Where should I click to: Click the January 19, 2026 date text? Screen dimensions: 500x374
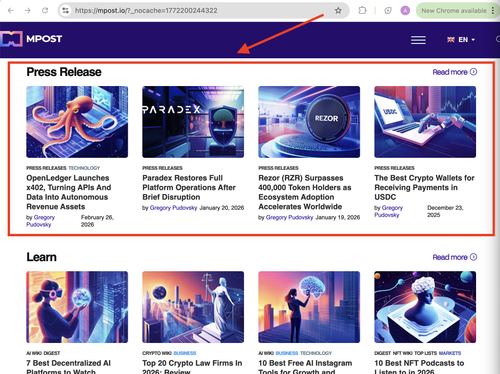click(338, 218)
